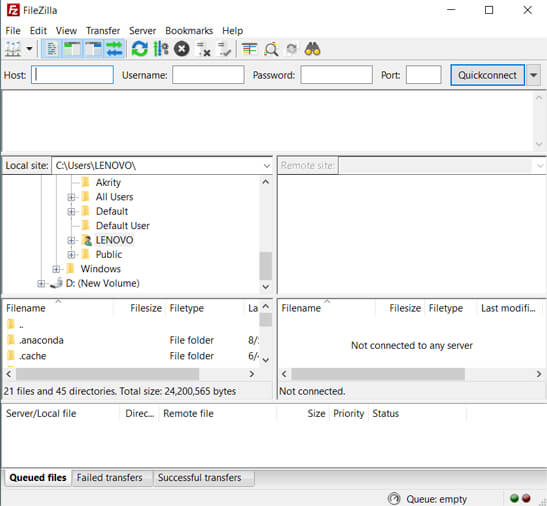Open the File menu
The height and width of the screenshot is (506, 547).
[x=13, y=31]
